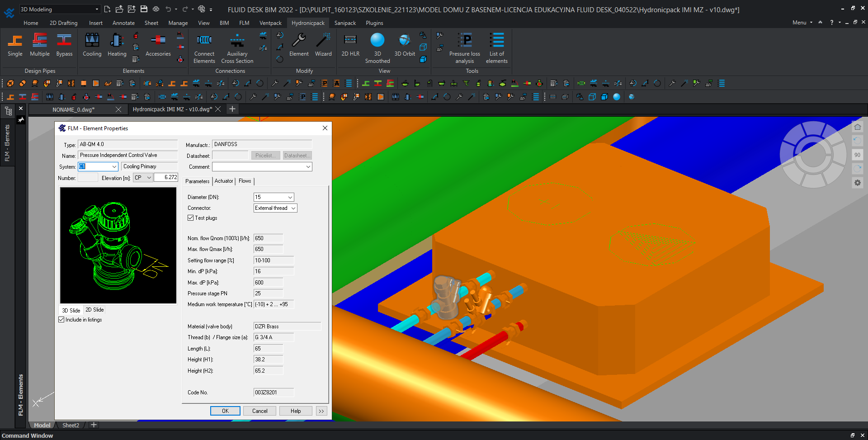Switch to the Actuator tab
868x440 pixels.
tap(224, 181)
